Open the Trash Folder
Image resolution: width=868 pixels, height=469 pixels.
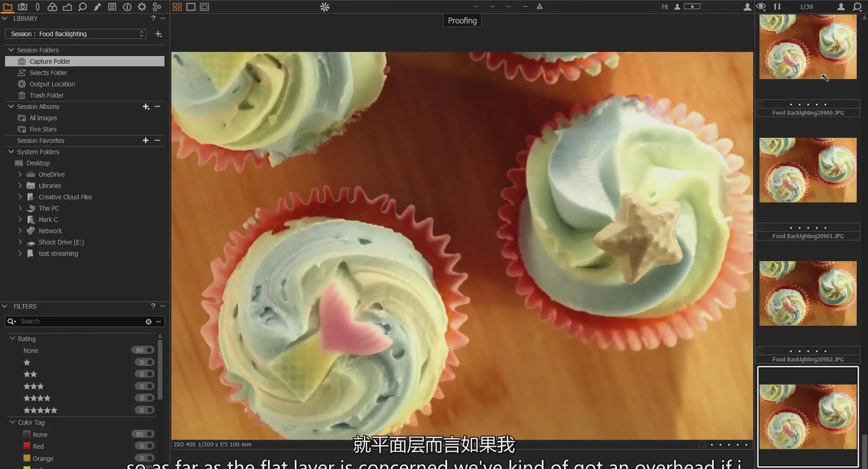[x=85, y=95]
